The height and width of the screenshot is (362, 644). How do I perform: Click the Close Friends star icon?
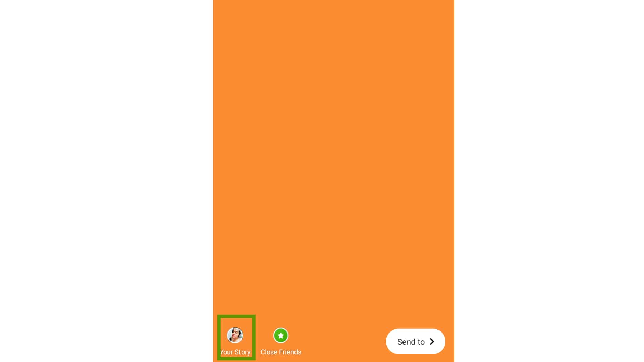coord(280,335)
